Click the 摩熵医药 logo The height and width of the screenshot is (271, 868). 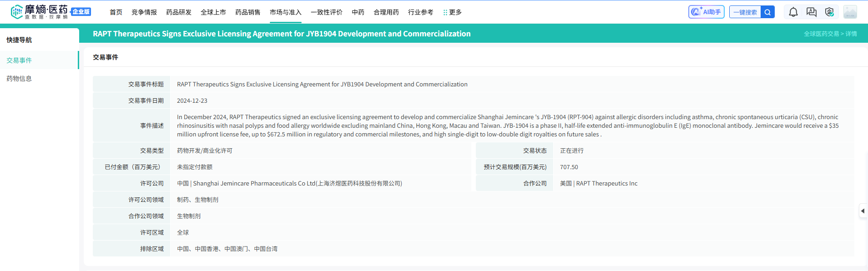click(x=39, y=12)
